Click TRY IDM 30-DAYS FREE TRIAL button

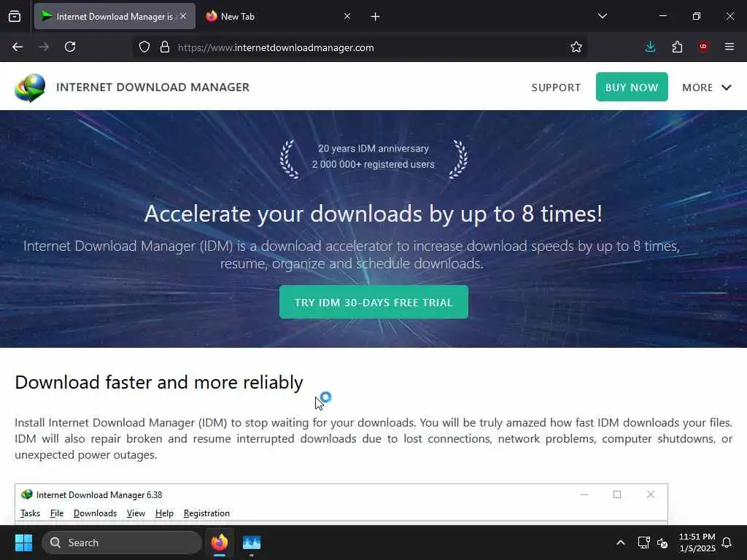point(373,302)
